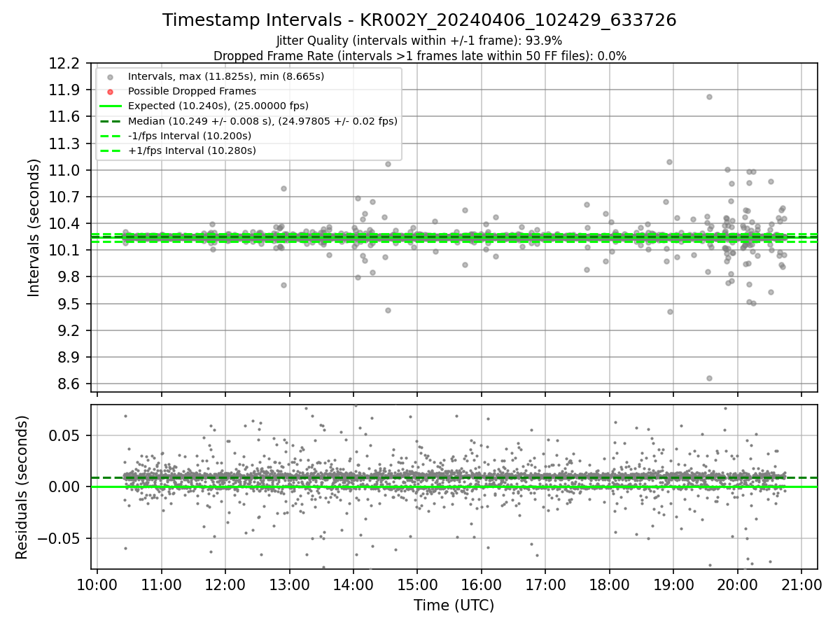
Task: Click the solid green line key beside 'Expected (10.240s)'
Action: tap(110, 106)
